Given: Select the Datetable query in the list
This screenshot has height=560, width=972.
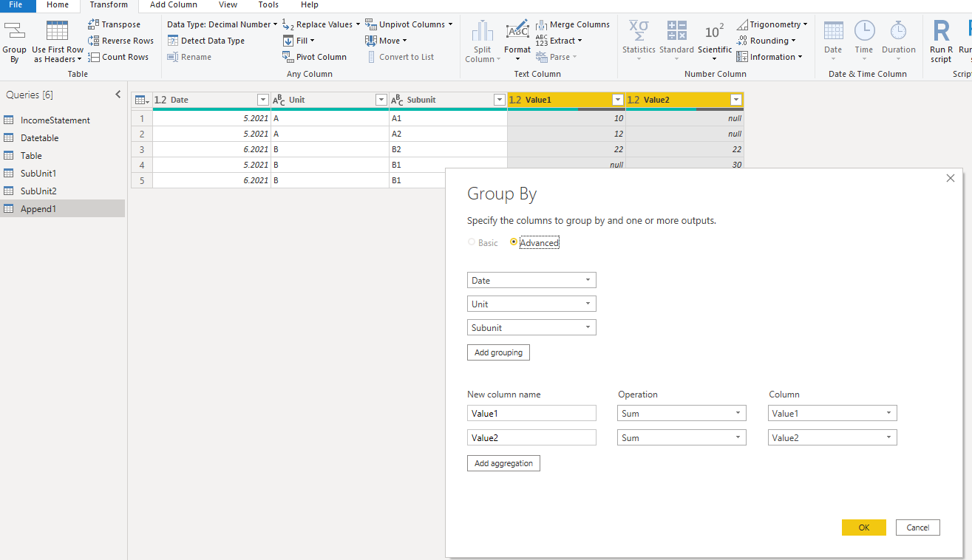Looking at the screenshot, I should coord(63,138).
